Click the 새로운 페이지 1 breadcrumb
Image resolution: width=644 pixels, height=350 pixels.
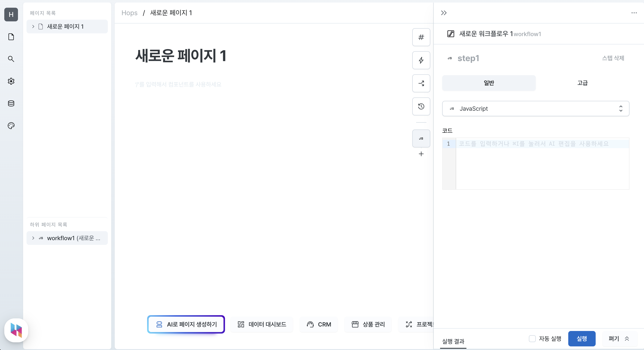click(171, 13)
